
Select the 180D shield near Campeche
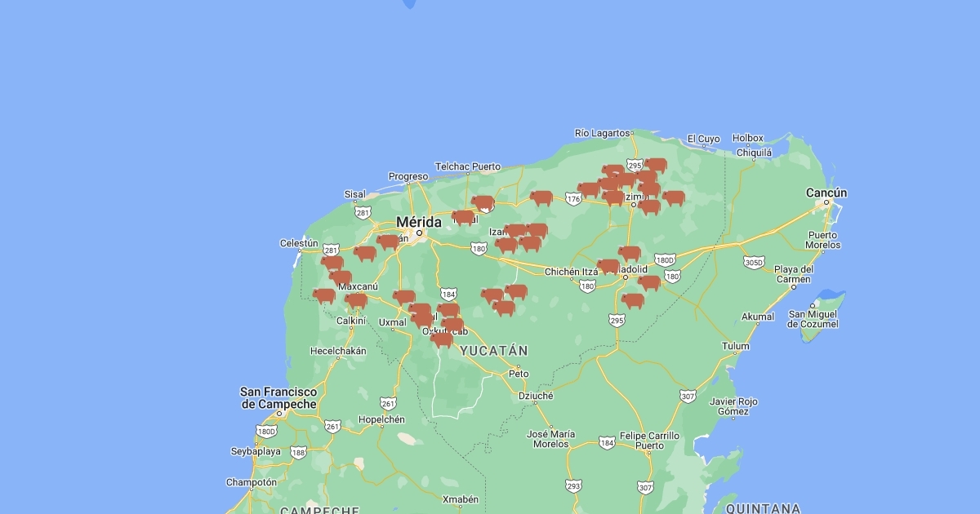click(266, 432)
